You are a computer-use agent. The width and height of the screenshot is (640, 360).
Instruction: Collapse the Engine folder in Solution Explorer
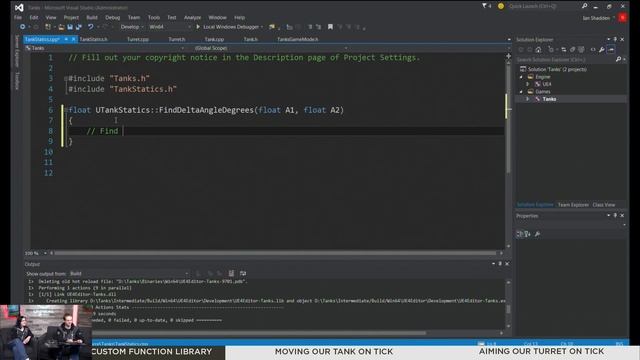521,77
